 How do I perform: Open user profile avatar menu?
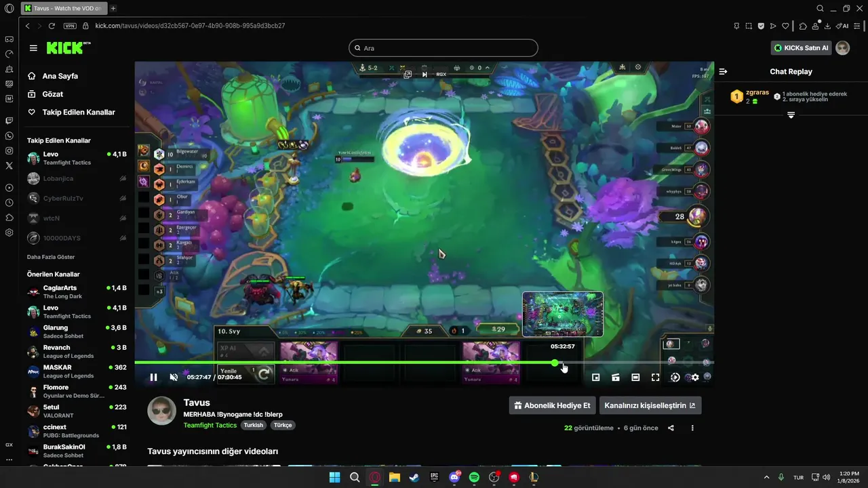point(843,48)
